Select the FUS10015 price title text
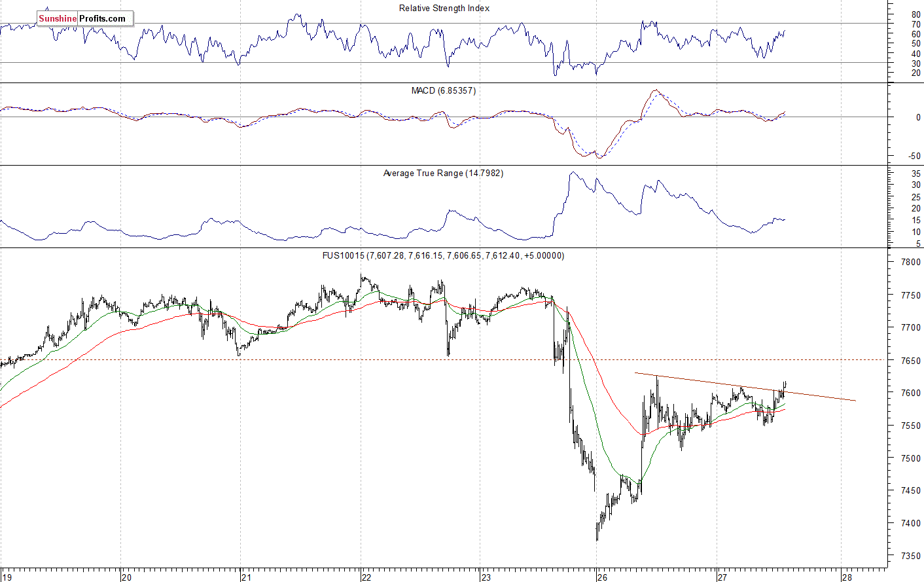Image resolution: width=924 pixels, height=582 pixels. click(x=443, y=256)
